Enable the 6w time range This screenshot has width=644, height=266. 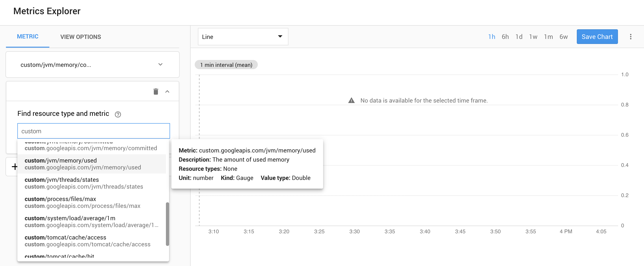click(x=564, y=37)
